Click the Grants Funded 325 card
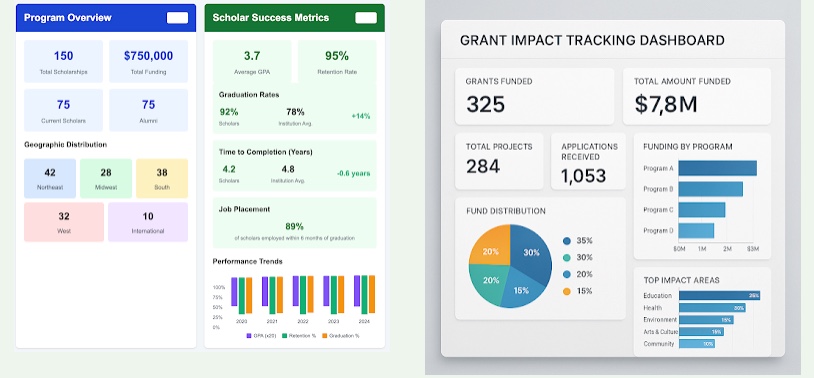814x378 pixels. coord(535,97)
